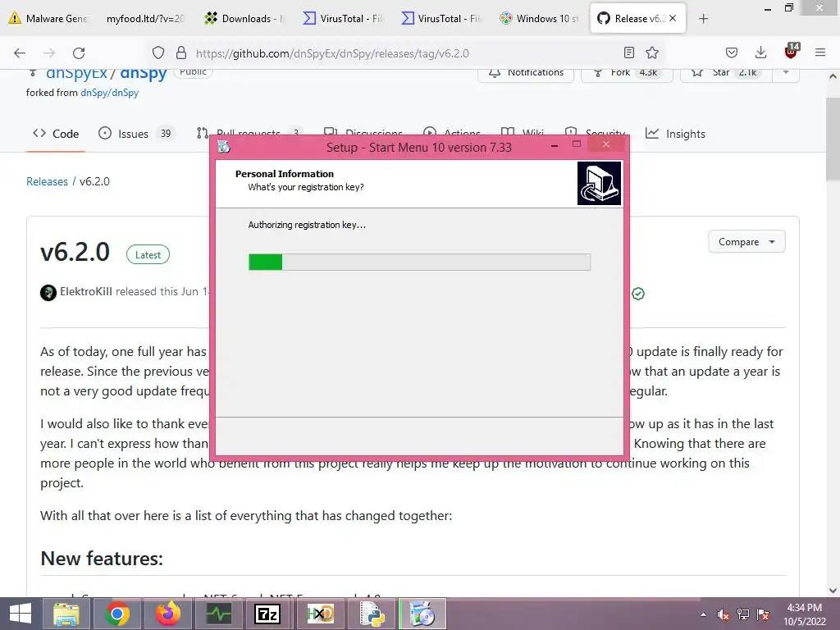
Task: Open the Issues tab
Action: click(136, 134)
